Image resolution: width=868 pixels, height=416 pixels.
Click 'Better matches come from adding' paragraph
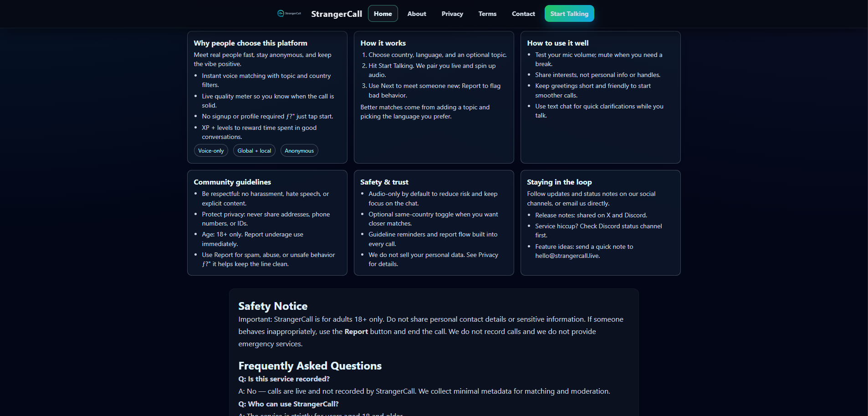point(425,112)
